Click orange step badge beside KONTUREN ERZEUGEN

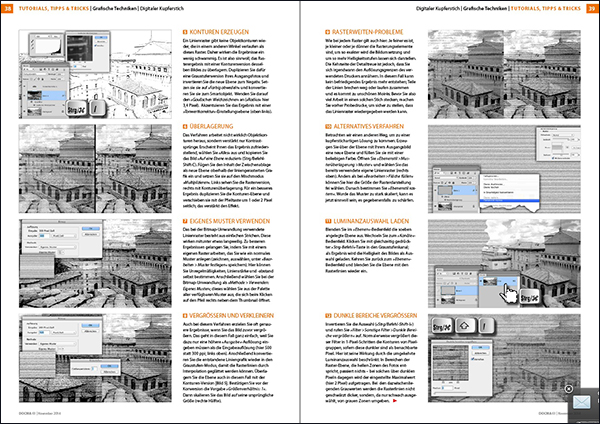tap(185, 32)
